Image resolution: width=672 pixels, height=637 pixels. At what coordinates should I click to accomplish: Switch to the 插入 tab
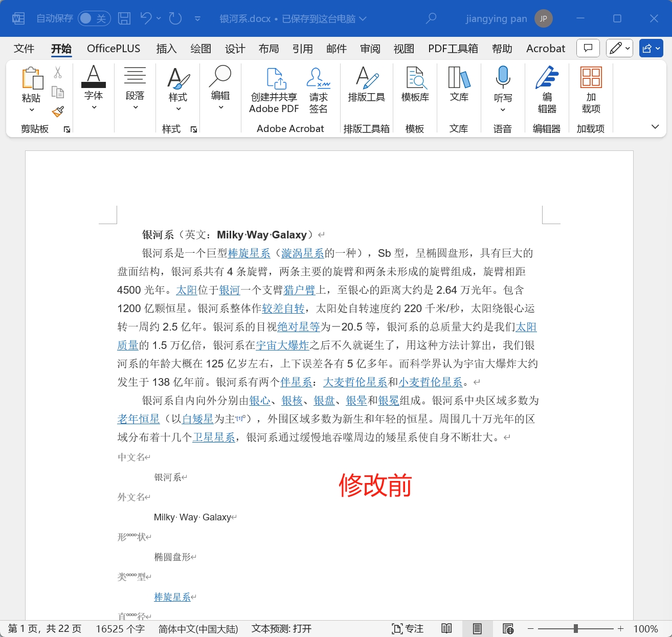[166, 48]
